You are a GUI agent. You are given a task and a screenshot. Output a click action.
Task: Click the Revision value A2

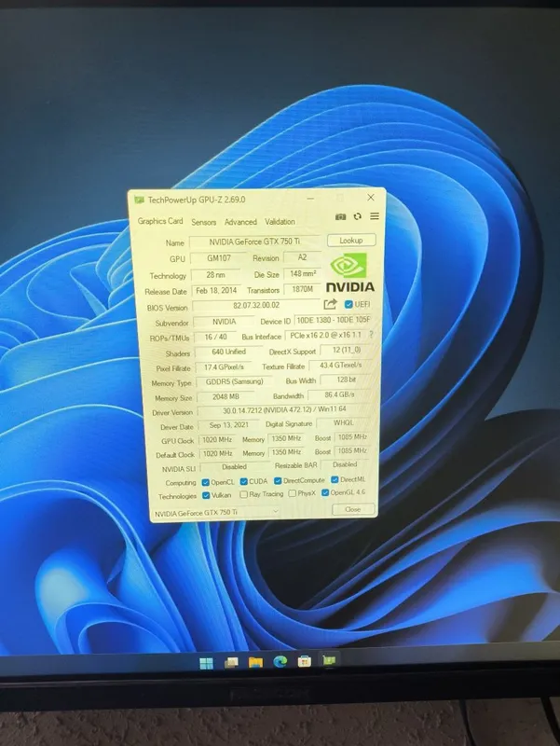click(302, 257)
